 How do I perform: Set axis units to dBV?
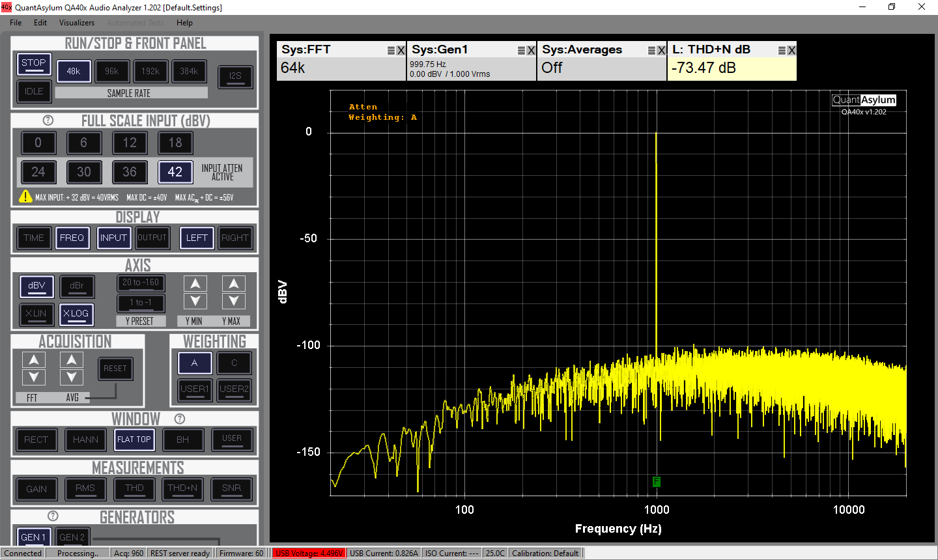[37, 286]
